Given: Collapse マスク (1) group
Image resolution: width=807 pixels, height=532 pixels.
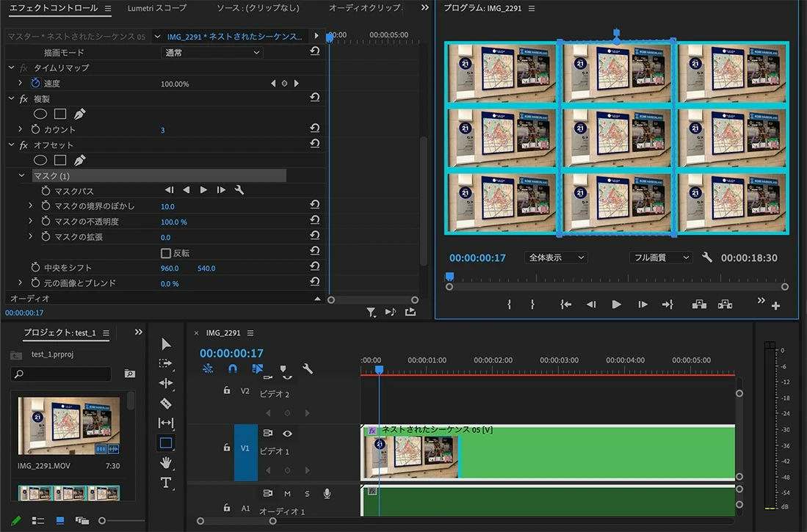Looking at the screenshot, I should pos(21,175).
